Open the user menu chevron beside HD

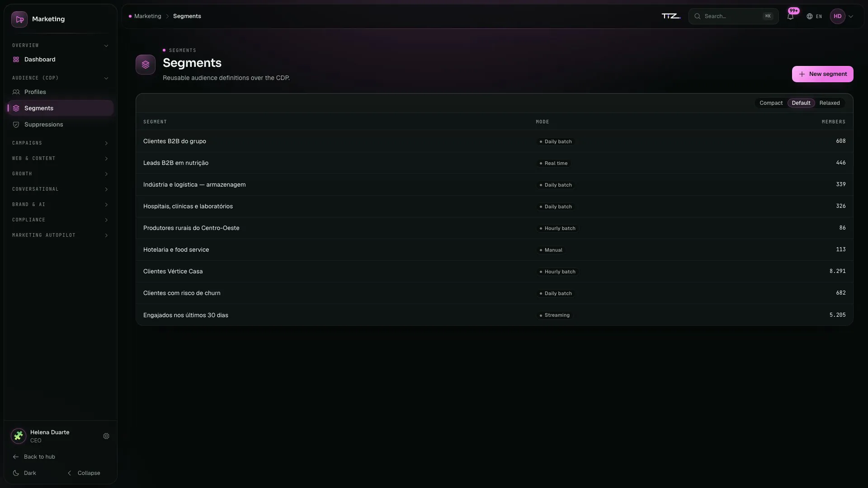click(x=851, y=16)
